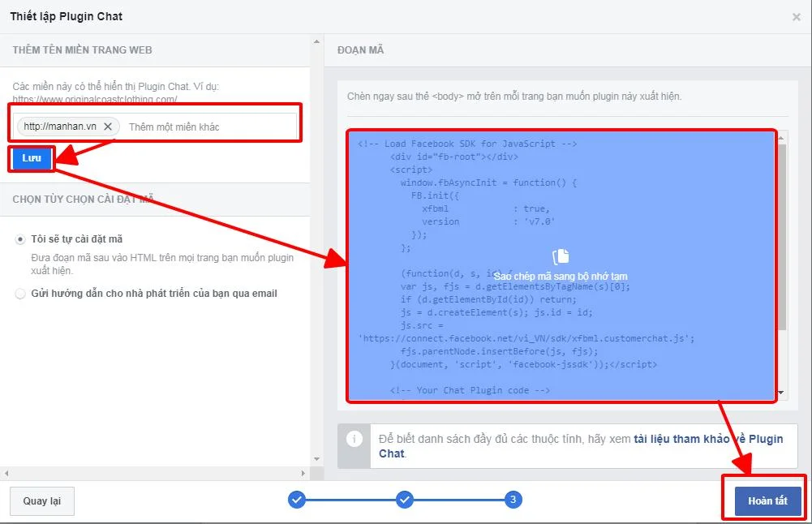The width and height of the screenshot is (812, 524).
Task: Click the Chèn ngay sau thẻ <body> instruction text
Action: (514, 97)
